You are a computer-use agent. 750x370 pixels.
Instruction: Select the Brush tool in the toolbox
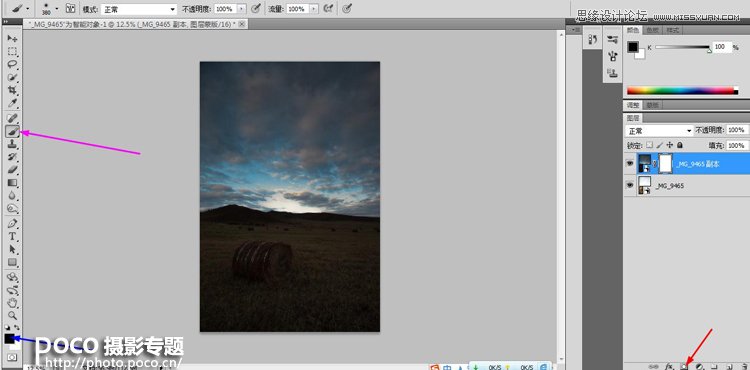coord(12,131)
